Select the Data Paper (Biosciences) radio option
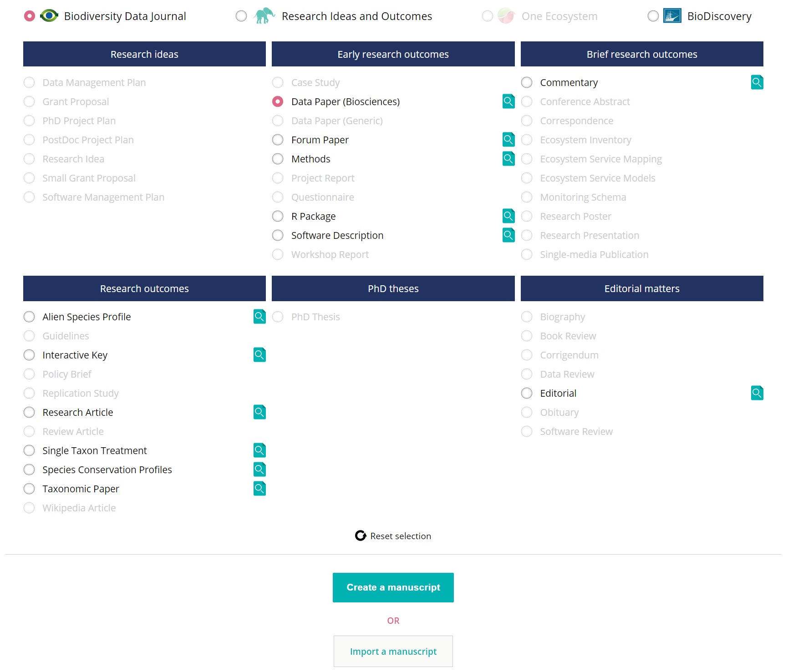The image size is (788, 672). tap(278, 101)
